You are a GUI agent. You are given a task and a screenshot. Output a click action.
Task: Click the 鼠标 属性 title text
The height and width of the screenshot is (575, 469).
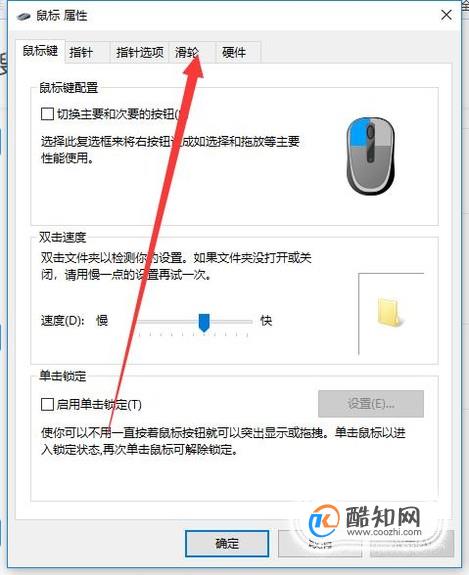click(62, 16)
